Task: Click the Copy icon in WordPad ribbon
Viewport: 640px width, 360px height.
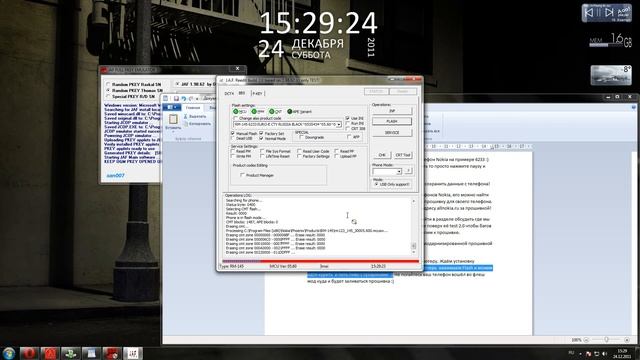Action: pyautogui.click(x=186, y=124)
